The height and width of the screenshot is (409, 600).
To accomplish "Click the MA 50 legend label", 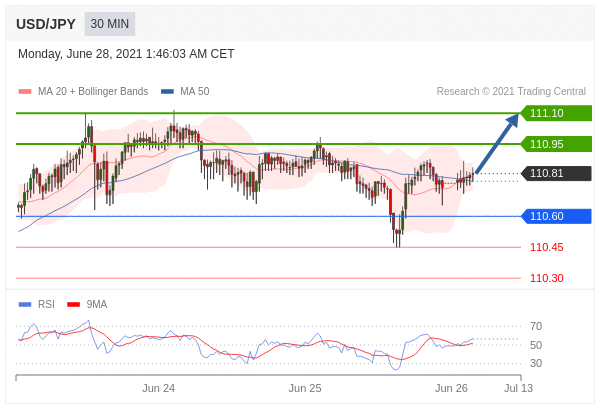I will [195, 91].
